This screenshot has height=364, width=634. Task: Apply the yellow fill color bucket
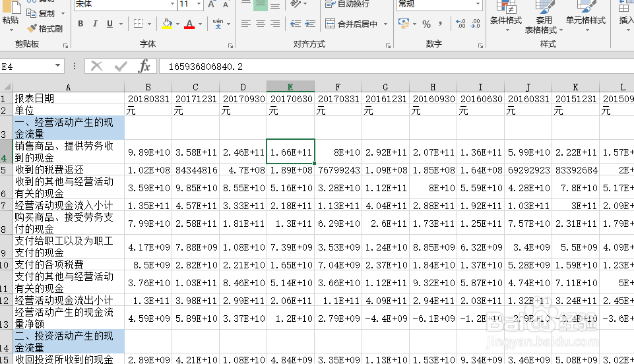(x=167, y=24)
